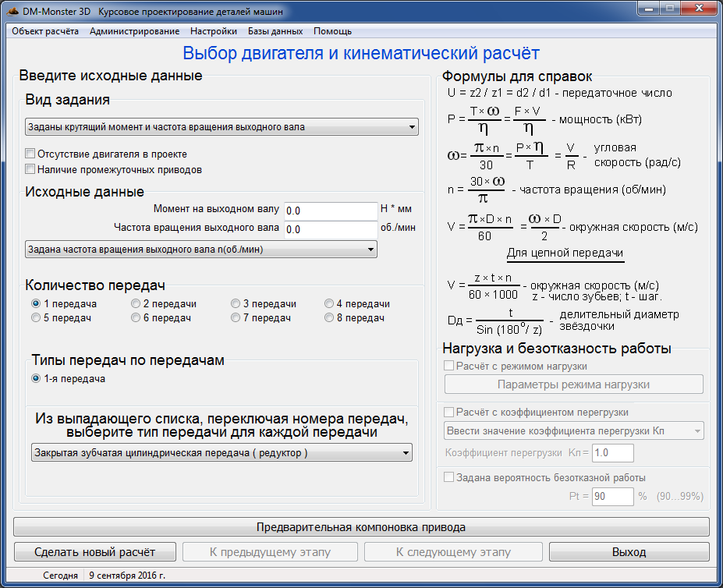
Task: Click the date 9 сентября 2016 г. in status bar
Action: pos(127,576)
